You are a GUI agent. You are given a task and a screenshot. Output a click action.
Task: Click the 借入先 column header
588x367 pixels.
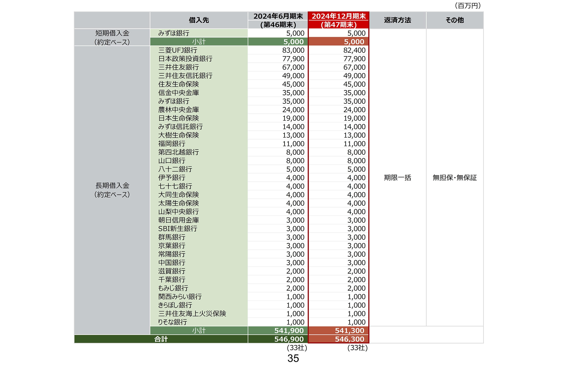(x=199, y=20)
